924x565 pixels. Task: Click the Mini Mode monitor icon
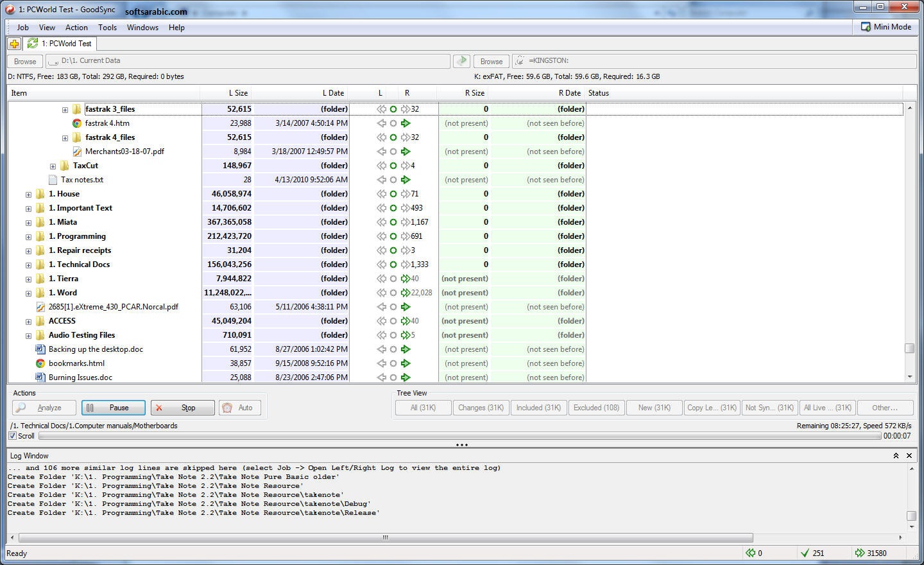(866, 27)
